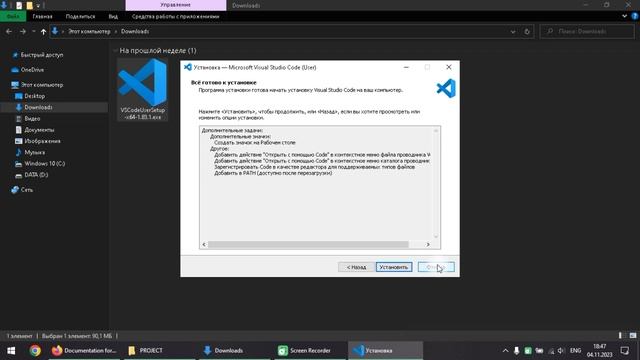Screen dimensions: 640x360
Task: Minimize the Visual Studio Code installer dialog
Action: click(x=406, y=67)
